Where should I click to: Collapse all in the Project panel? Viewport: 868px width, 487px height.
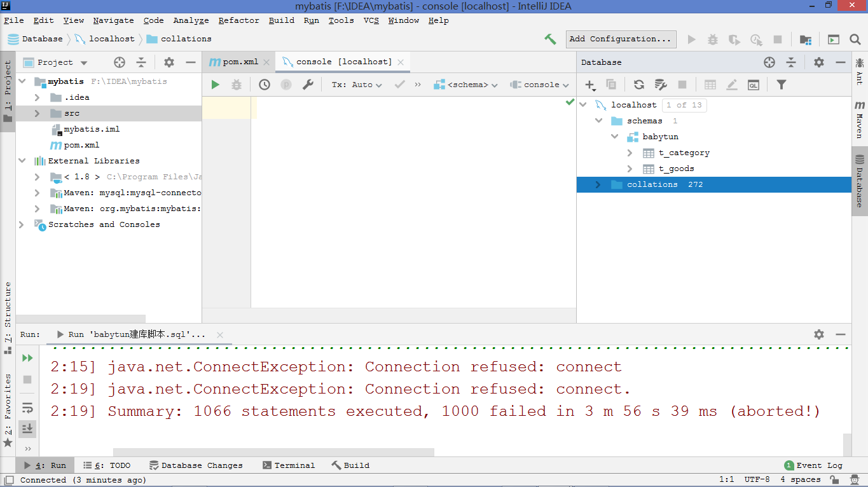[x=141, y=62]
